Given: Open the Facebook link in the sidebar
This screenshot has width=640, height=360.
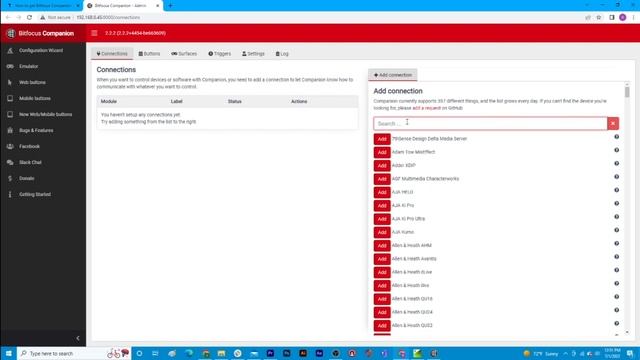Looking at the screenshot, I should pyautogui.click(x=29, y=146).
